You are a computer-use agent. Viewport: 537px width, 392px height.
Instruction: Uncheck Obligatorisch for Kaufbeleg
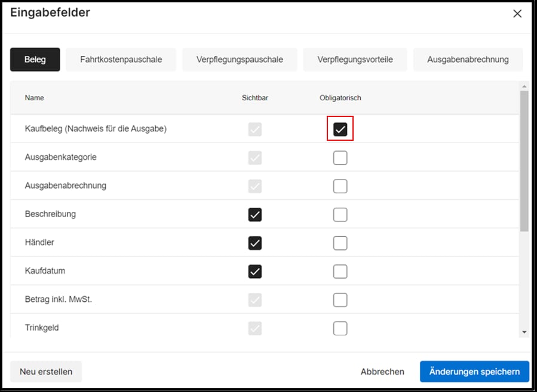click(x=340, y=129)
